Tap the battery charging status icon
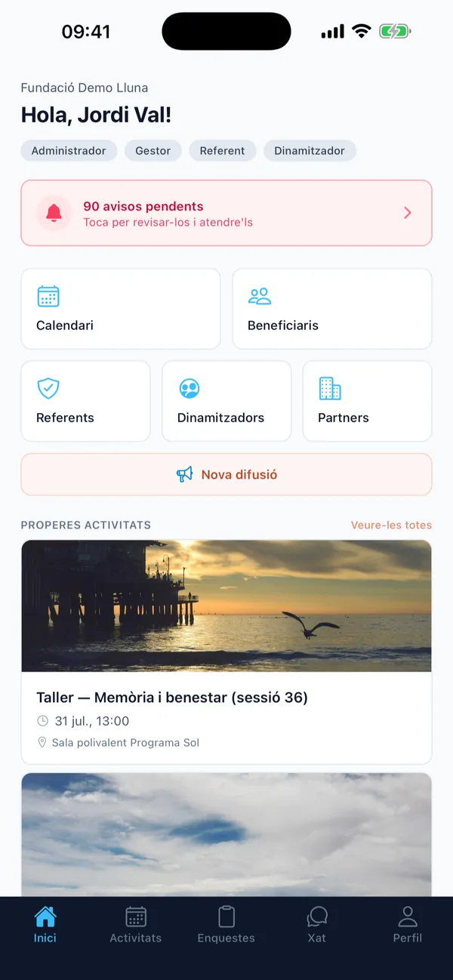Image resolution: width=453 pixels, height=980 pixels. [395, 32]
